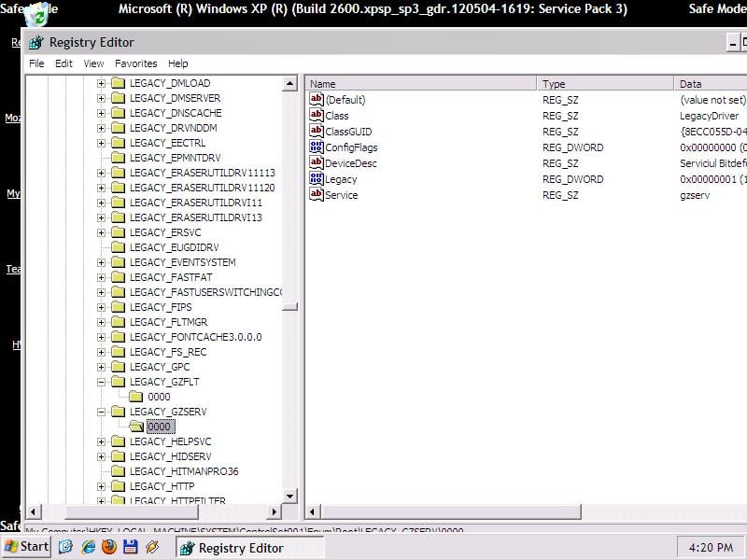Click the Start button

tap(26, 547)
